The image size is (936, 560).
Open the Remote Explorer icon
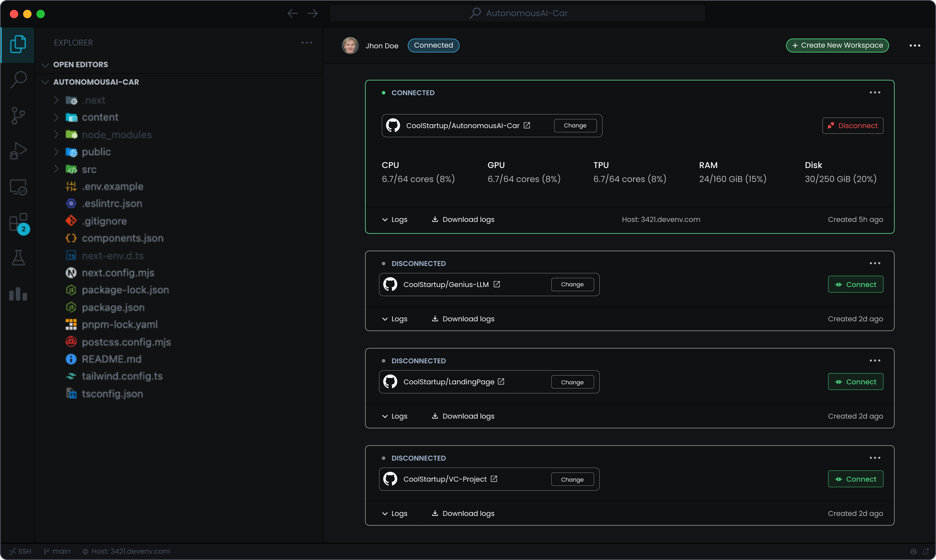[x=18, y=187]
